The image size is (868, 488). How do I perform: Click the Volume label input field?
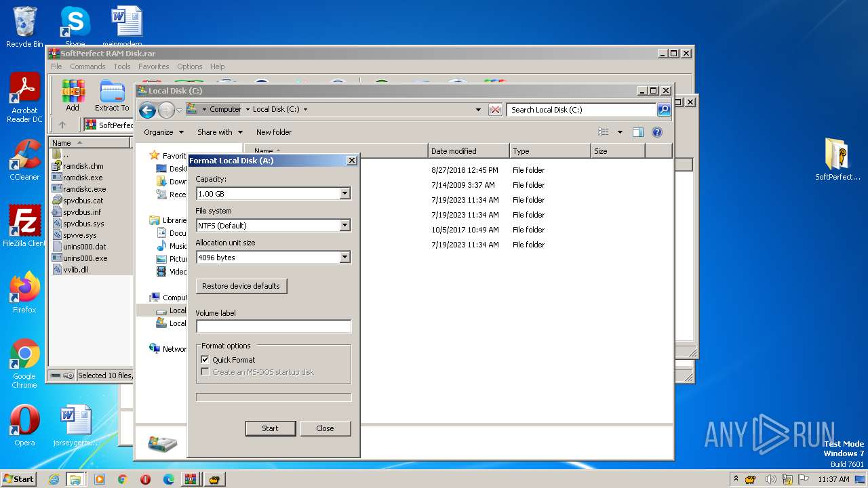[x=273, y=326]
